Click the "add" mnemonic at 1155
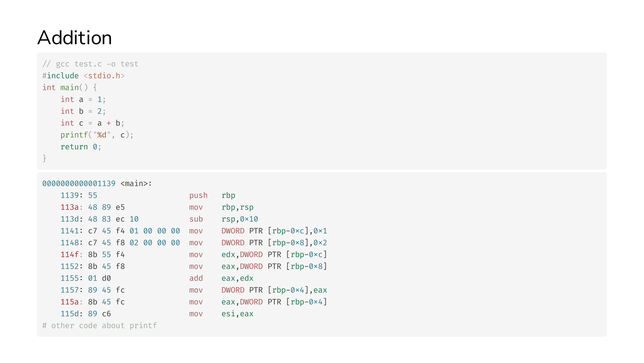This screenshot has height=363, width=644. 196,278
